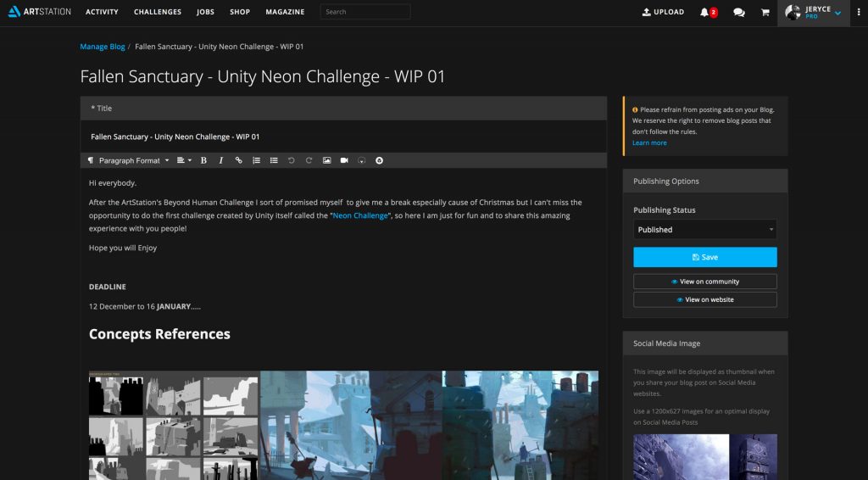Open the Challenges menu item
This screenshot has width=868, height=480.
coord(158,12)
